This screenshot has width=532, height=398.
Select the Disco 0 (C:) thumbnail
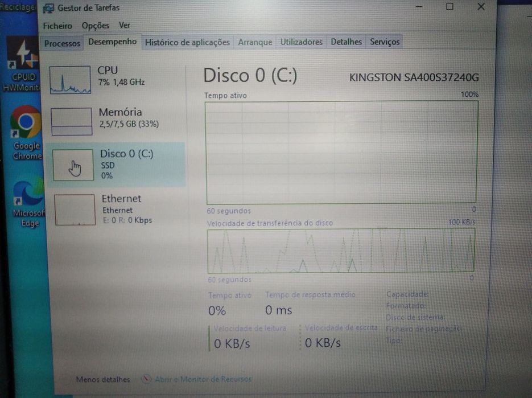point(73,165)
